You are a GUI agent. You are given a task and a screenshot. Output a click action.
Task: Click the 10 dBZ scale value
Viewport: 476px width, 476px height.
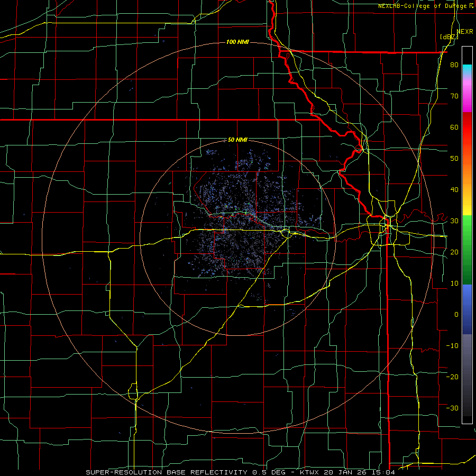click(454, 283)
